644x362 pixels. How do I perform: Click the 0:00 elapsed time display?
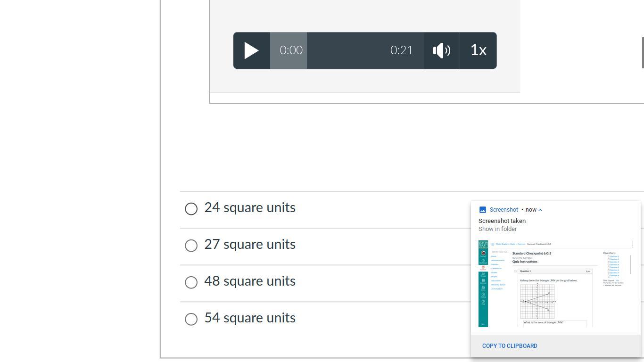tap(291, 50)
